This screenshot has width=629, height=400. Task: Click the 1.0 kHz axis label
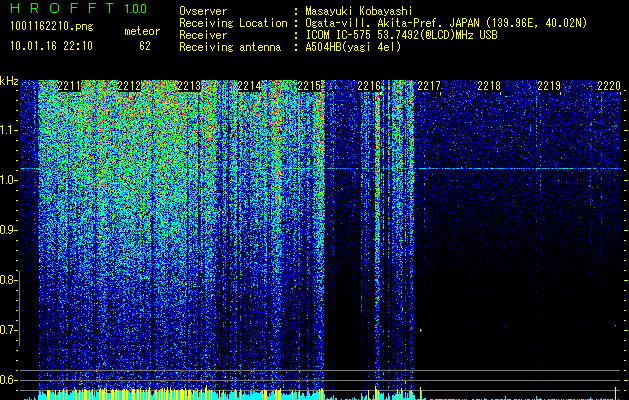pos(8,180)
